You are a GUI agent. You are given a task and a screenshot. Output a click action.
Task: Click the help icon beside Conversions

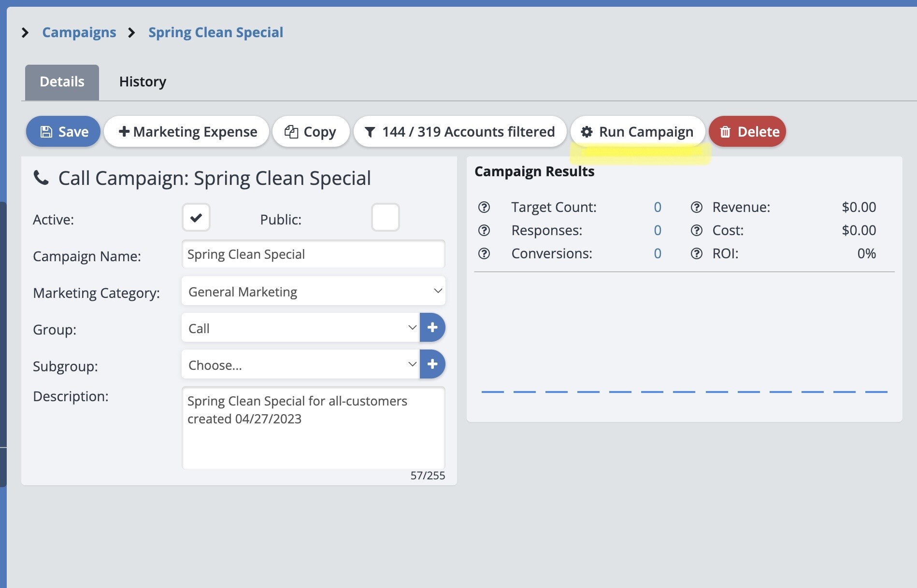point(484,253)
